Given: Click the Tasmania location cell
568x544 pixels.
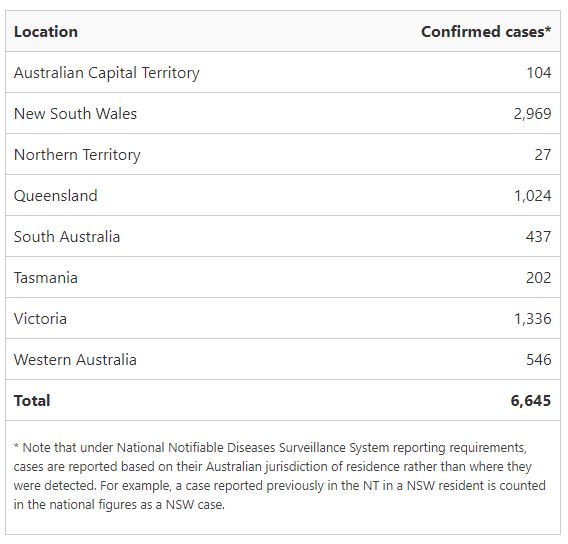Looking at the screenshot, I should pos(46,278).
